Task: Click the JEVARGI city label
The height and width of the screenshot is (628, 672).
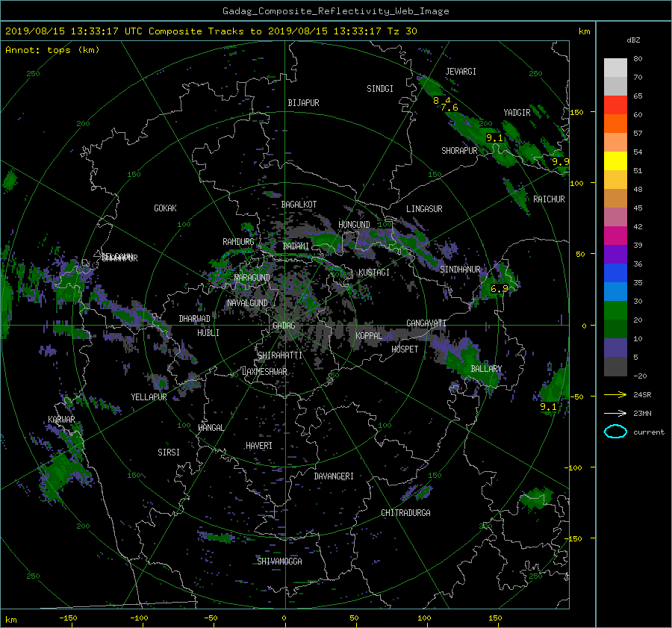Action: coord(461,72)
